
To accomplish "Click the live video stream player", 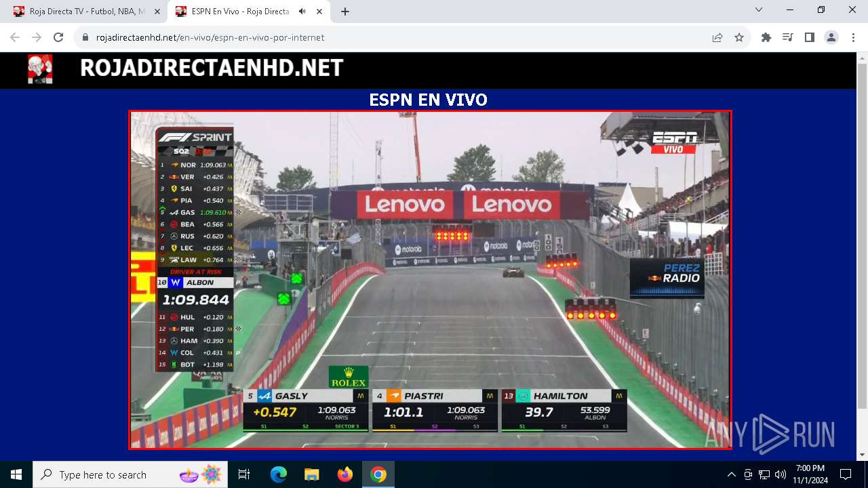I will coord(430,279).
